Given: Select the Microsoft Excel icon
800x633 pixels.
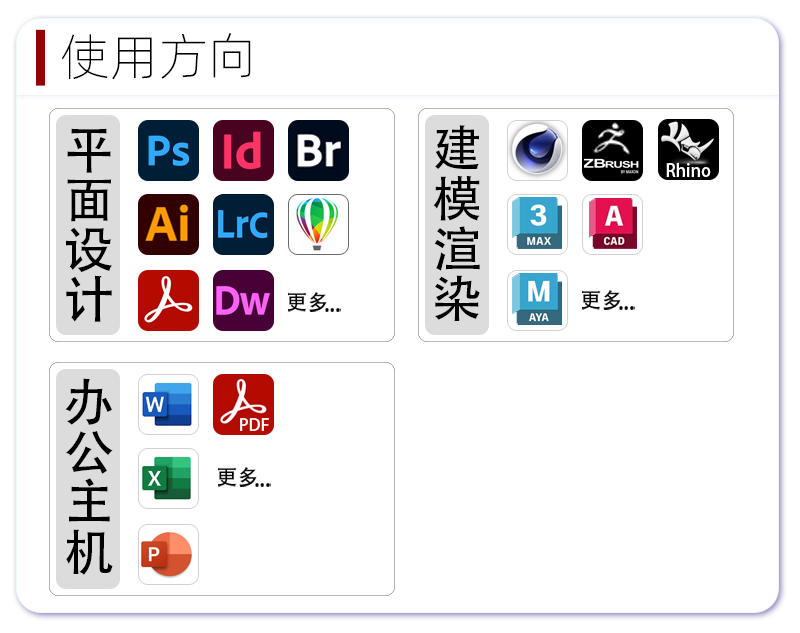Looking at the screenshot, I should [x=168, y=478].
